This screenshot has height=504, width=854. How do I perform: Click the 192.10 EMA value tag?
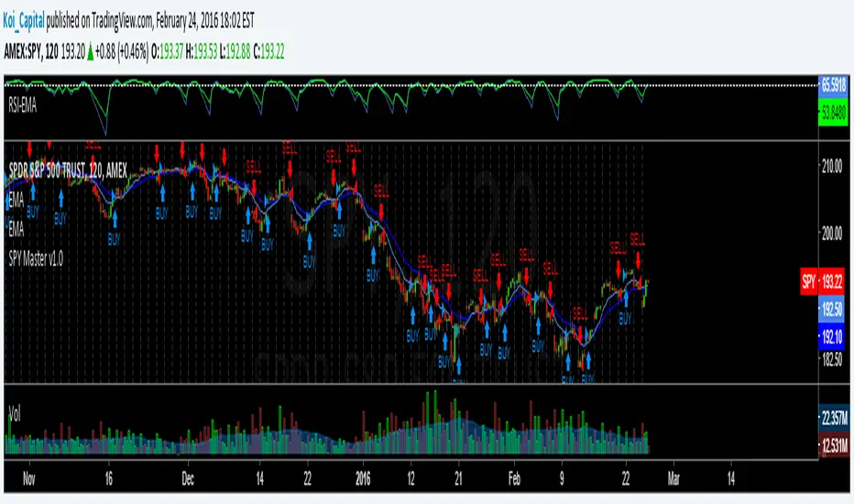click(x=834, y=337)
